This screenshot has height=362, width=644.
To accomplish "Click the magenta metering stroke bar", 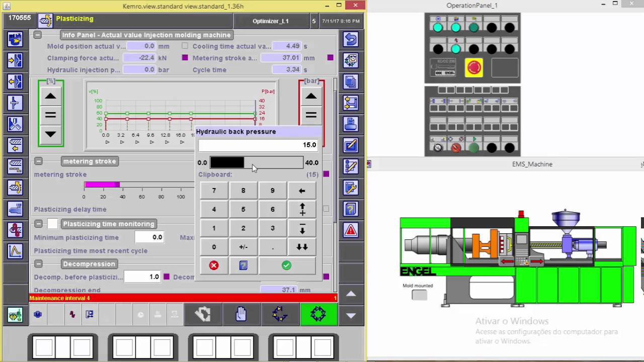I will 102,185.
